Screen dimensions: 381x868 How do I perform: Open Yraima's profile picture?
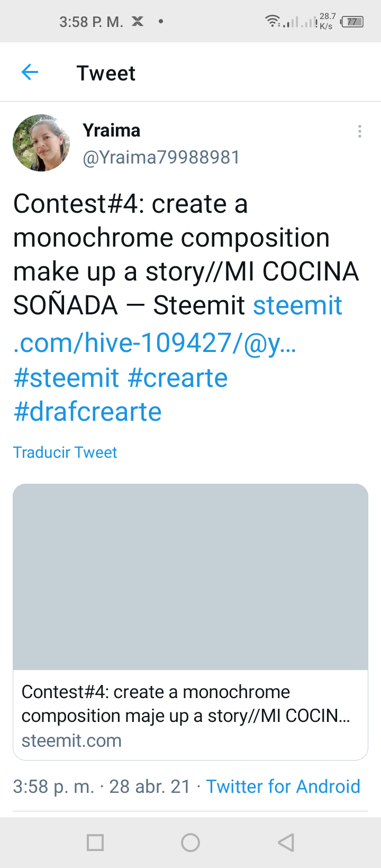point(41,143)
